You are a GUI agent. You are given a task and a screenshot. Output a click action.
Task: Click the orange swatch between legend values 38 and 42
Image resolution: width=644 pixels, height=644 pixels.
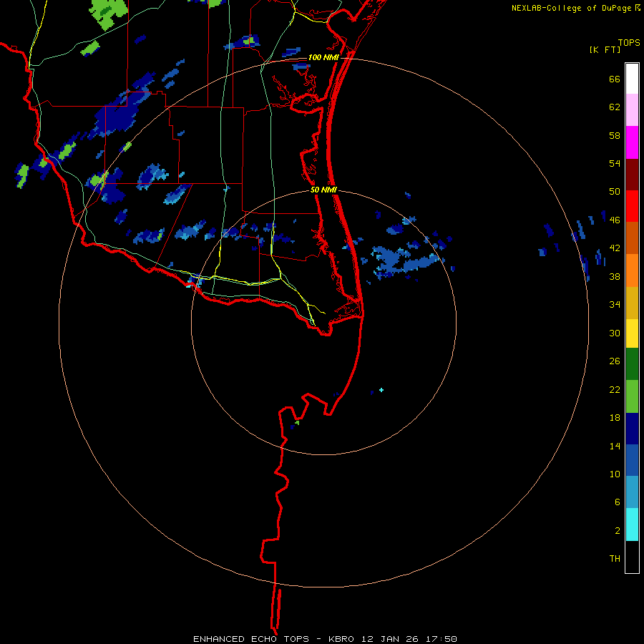(632, 270)
